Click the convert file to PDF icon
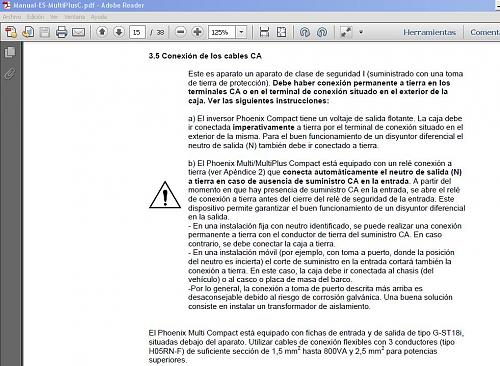500x366 pixels. point(28,32)
